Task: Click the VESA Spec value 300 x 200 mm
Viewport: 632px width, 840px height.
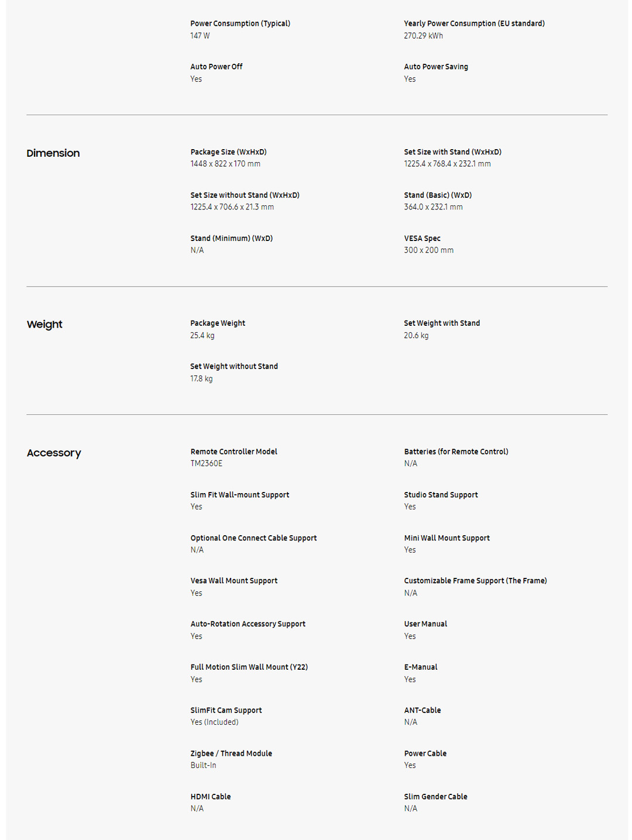Action: [428, 250]
